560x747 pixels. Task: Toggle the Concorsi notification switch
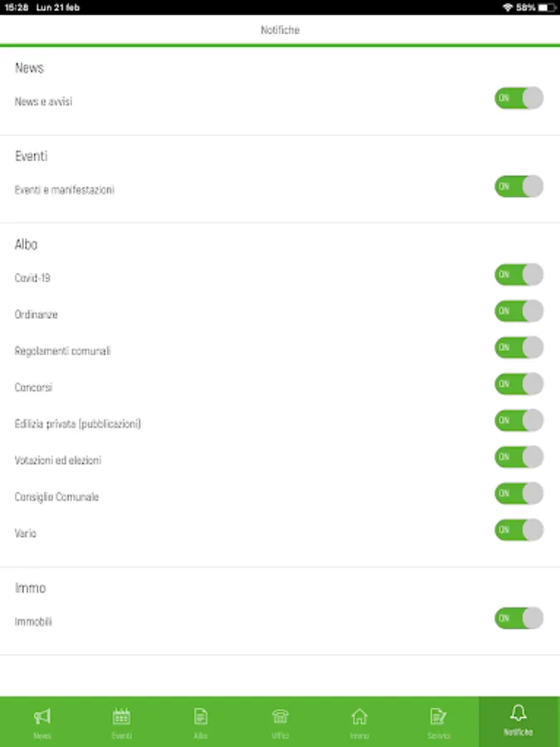519,384
